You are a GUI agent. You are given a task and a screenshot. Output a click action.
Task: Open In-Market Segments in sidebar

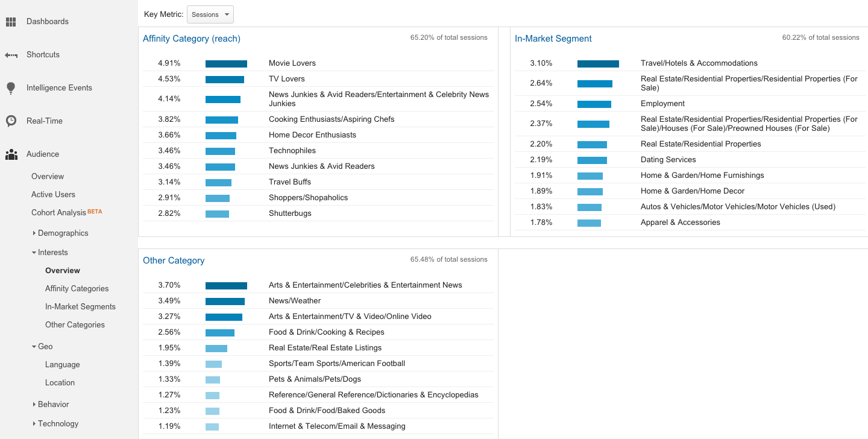coord(80,307)
